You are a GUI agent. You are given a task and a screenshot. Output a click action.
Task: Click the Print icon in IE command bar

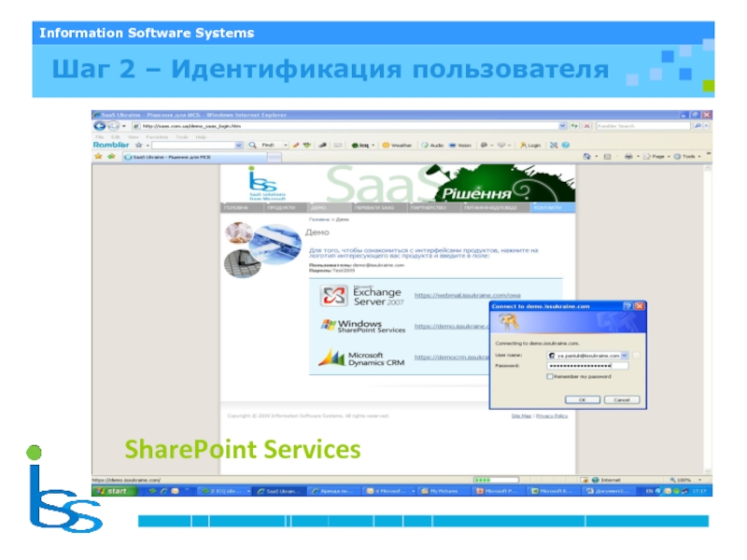click(628, 156)
